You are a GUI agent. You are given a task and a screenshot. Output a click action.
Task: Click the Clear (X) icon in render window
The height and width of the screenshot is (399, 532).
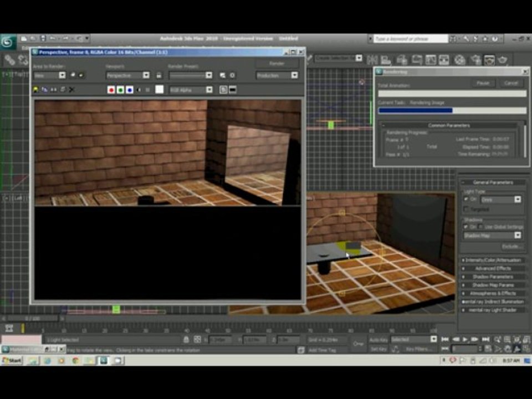click(x=71, y=90)
